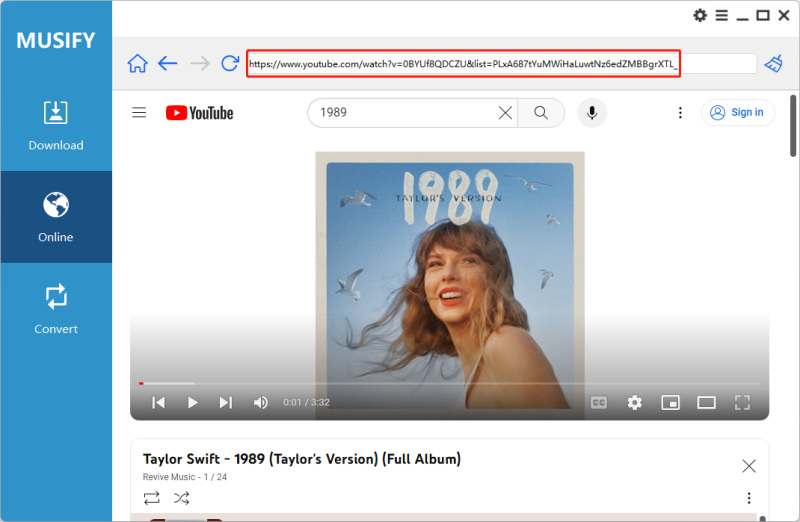Run YouTube search with magnifier button
The image size is (800, 522).
tap(541, 112)
